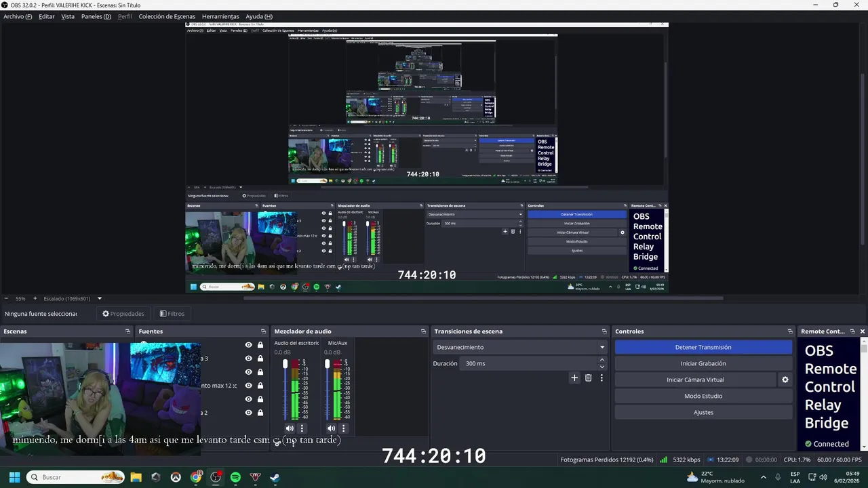Open Spotify from the taskbar
868x488 pixels.
tap(235, 477)
